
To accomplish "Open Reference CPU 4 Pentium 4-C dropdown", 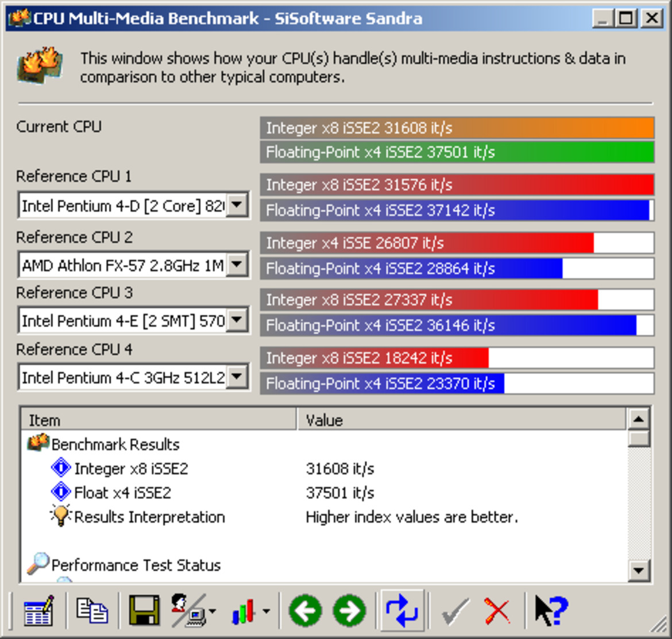I will pyautogui.click(x=237, y=377).
